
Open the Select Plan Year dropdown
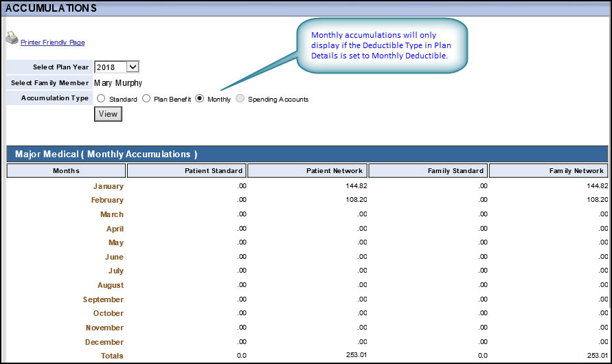[x=117, y=67]
